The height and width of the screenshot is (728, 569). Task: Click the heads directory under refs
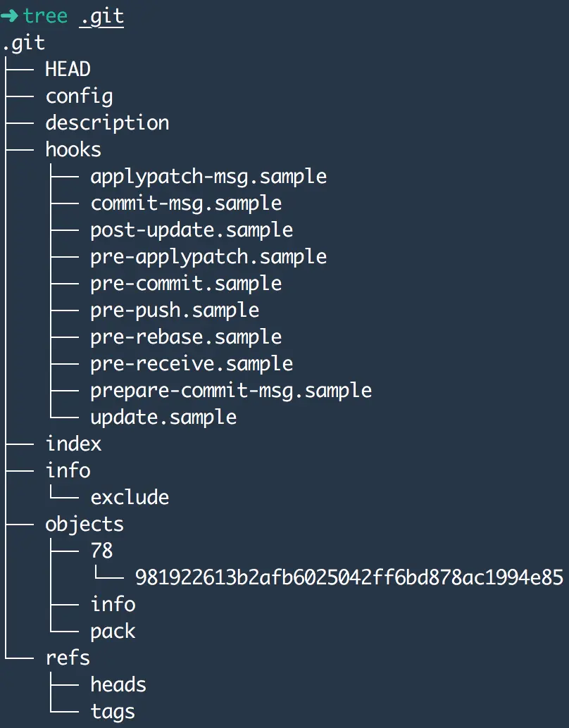pyautogui.click(x=118, y=684)
